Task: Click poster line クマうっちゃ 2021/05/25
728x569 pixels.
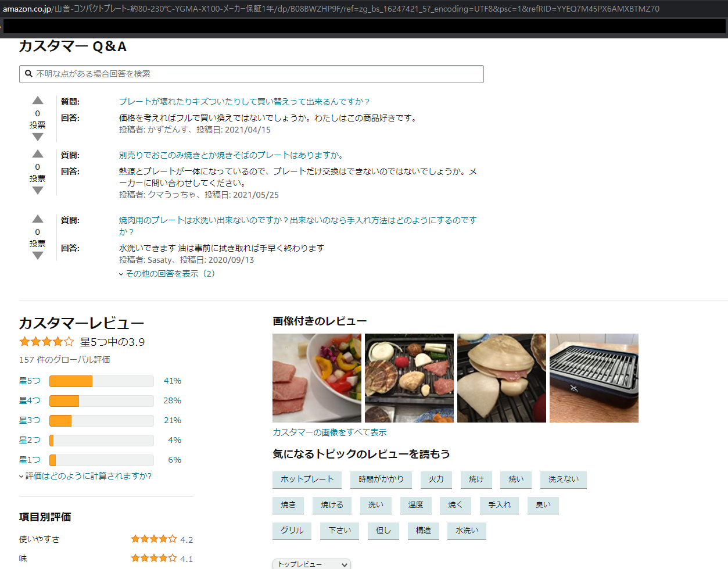Action: click(199, 195)
